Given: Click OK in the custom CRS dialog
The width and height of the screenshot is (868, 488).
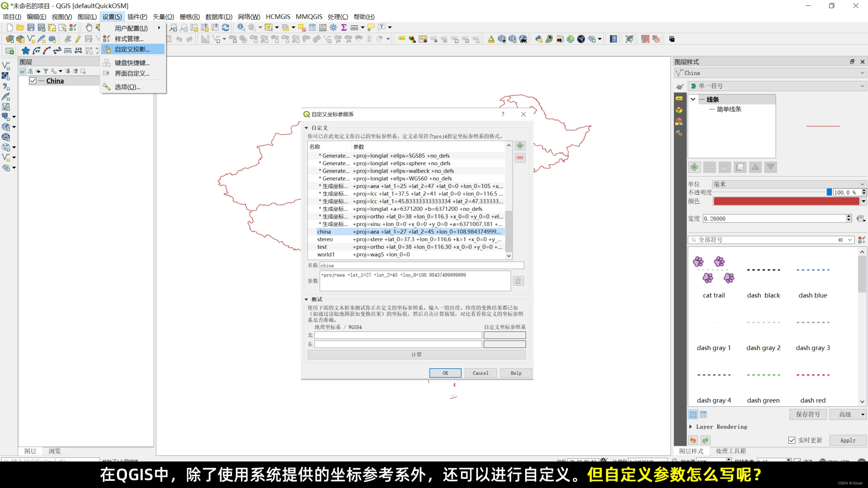Looking at the screenshot, I should [445, 373].
